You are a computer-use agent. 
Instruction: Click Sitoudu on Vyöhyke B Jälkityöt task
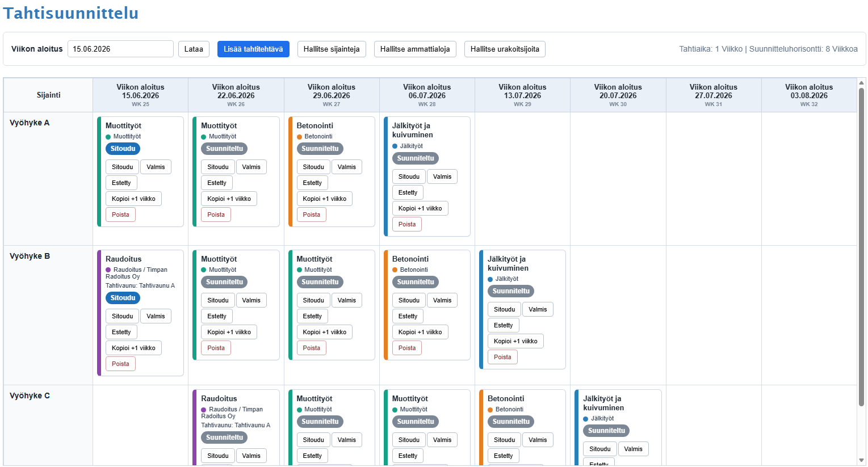(504, 309)
